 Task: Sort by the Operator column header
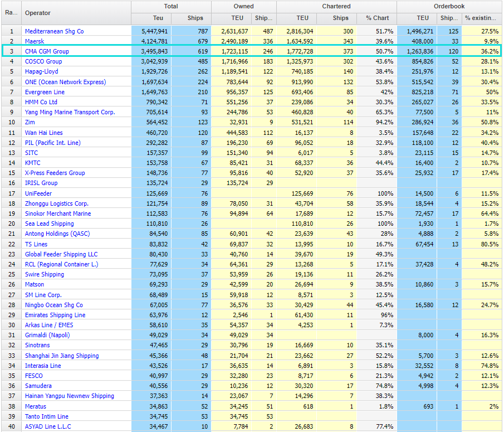click(76, 13)
